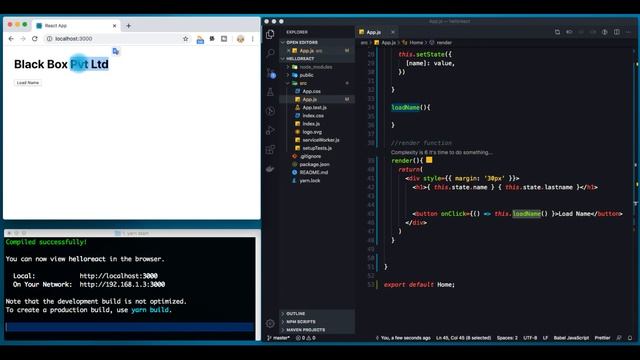
Task: Click the yellow square next to render()
Action: [x=429, y=160]
